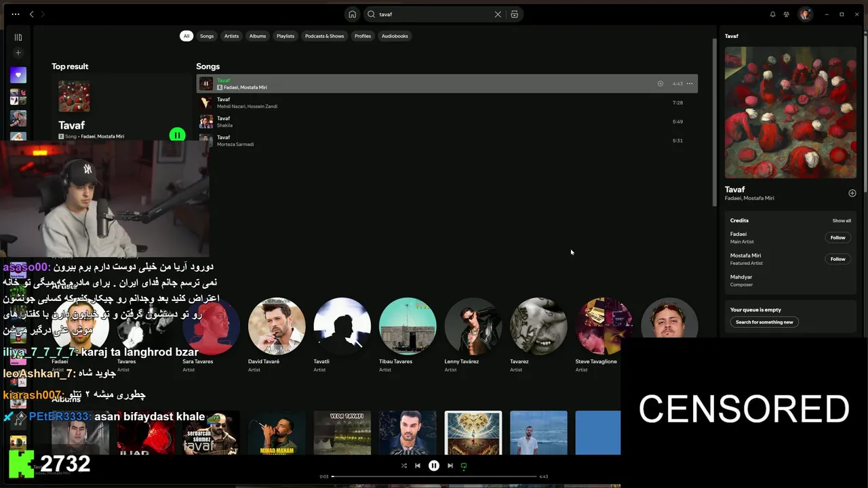Click the search input containing tavaf
The height and width of the screenshot is (488, 868).
pos(434,14)
